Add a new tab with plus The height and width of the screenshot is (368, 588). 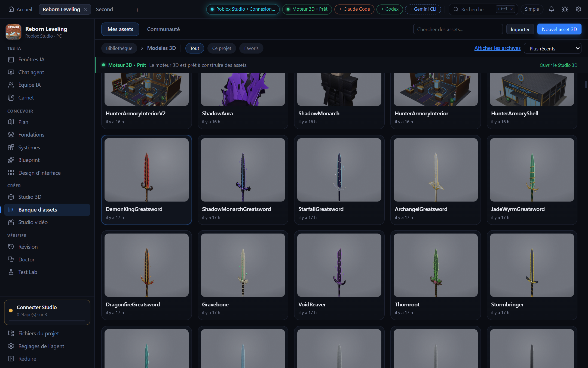[x=137, y=10]
